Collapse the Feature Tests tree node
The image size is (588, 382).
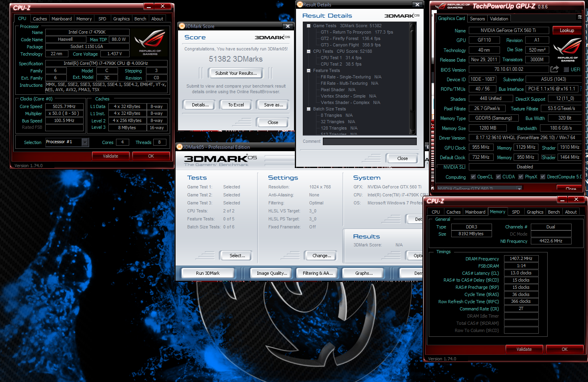click(308, 70)
